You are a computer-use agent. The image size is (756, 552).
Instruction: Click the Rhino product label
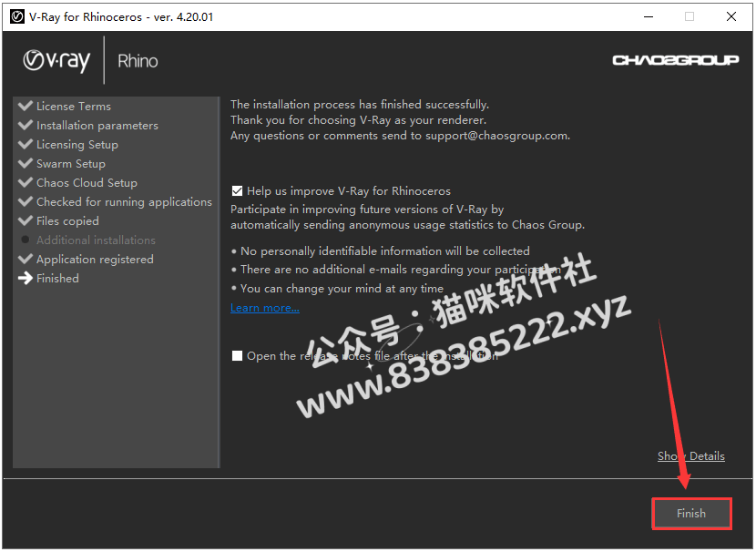(x=138, y=61)
